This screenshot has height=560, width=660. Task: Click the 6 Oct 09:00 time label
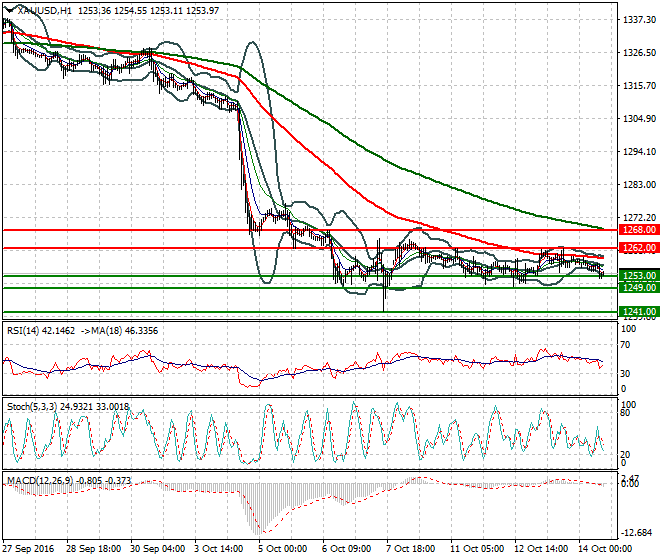pyautogui.click(x=347, y=549)
